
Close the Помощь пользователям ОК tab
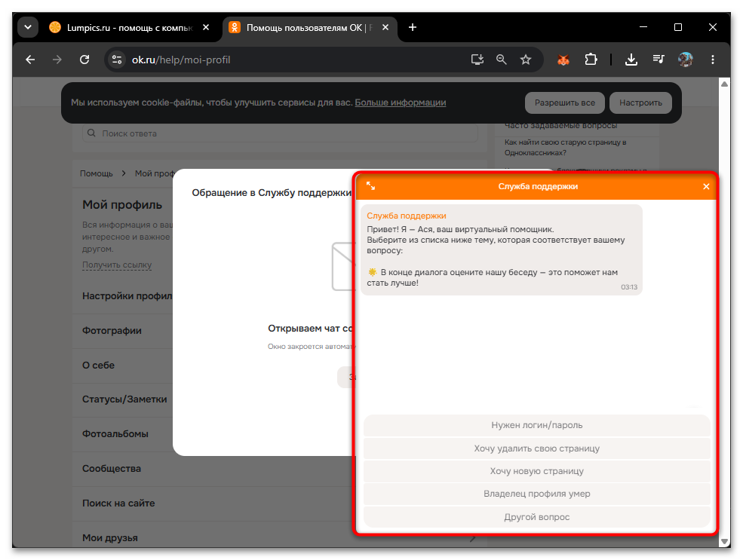point(385,27)
